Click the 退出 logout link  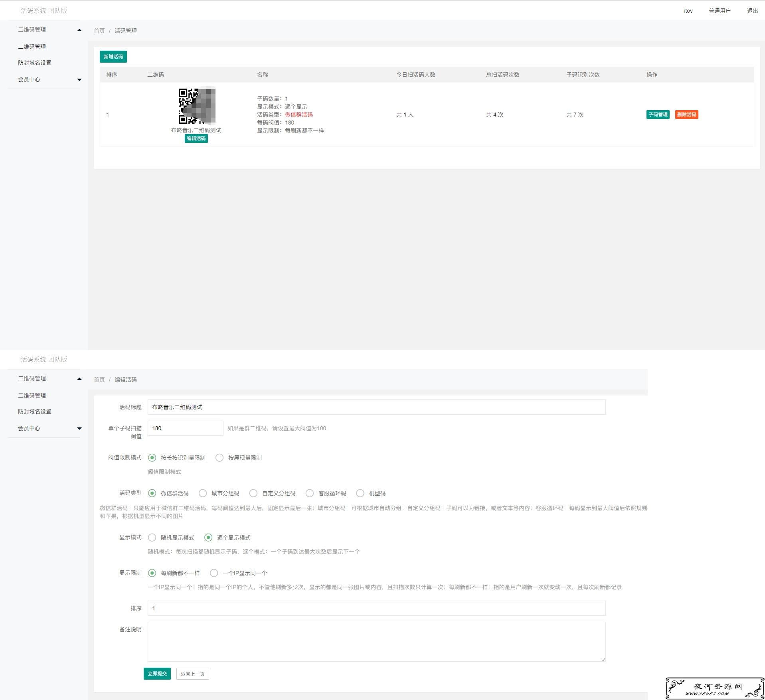pos(752,11)
